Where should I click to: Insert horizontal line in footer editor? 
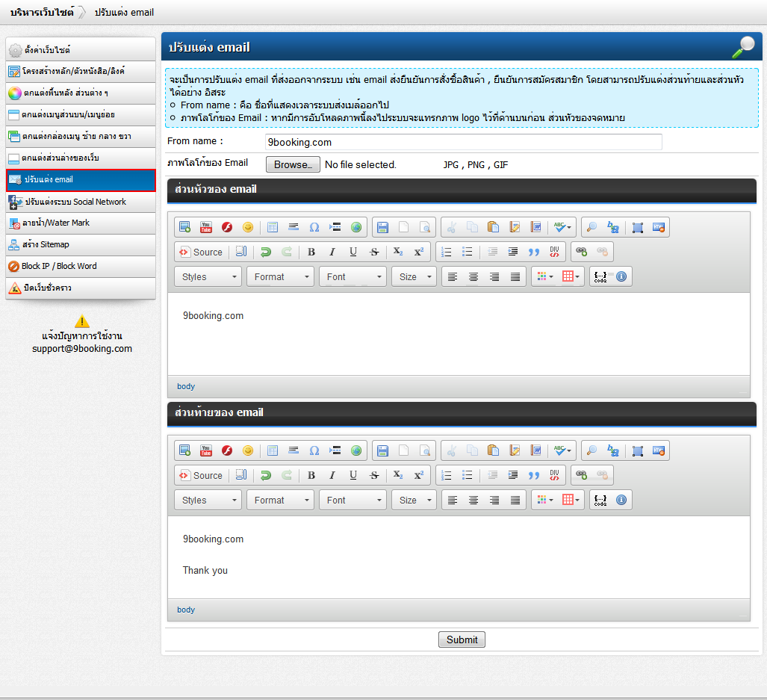click(294, 450)
